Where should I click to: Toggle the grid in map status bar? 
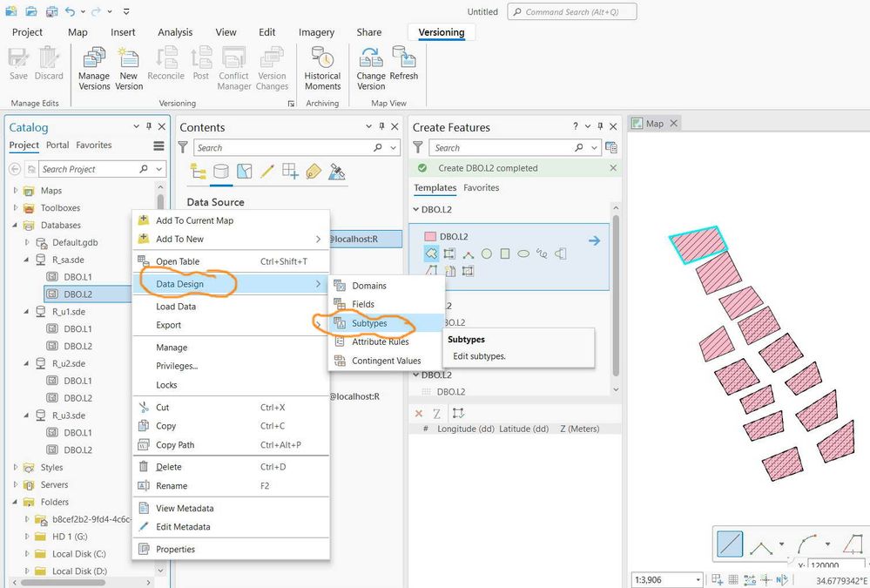[x=733, y=579]
